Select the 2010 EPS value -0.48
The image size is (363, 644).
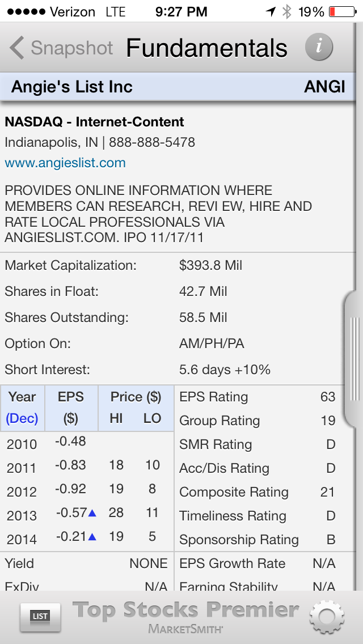[x=70, y=442]
